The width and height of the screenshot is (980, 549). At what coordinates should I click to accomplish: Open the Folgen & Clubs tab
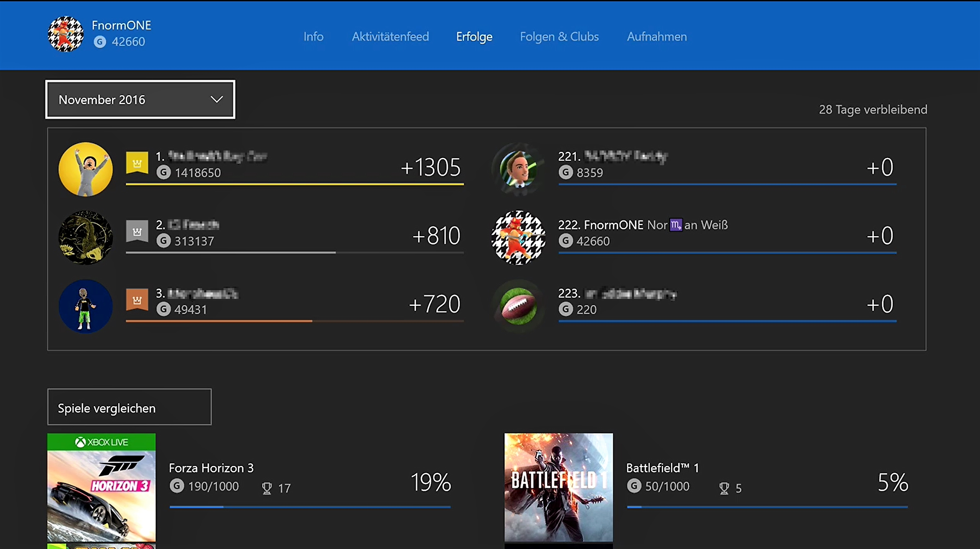click(559, 37)
